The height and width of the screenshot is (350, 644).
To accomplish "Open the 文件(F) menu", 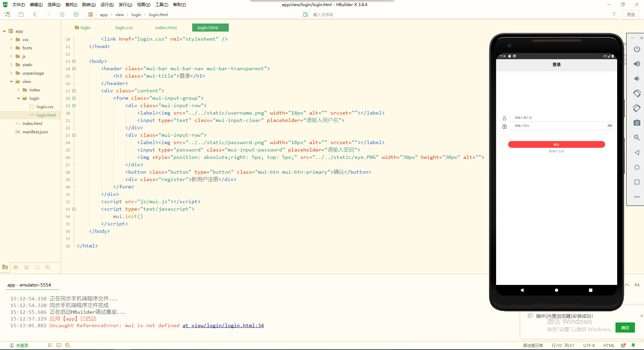I will pos(18,5).
